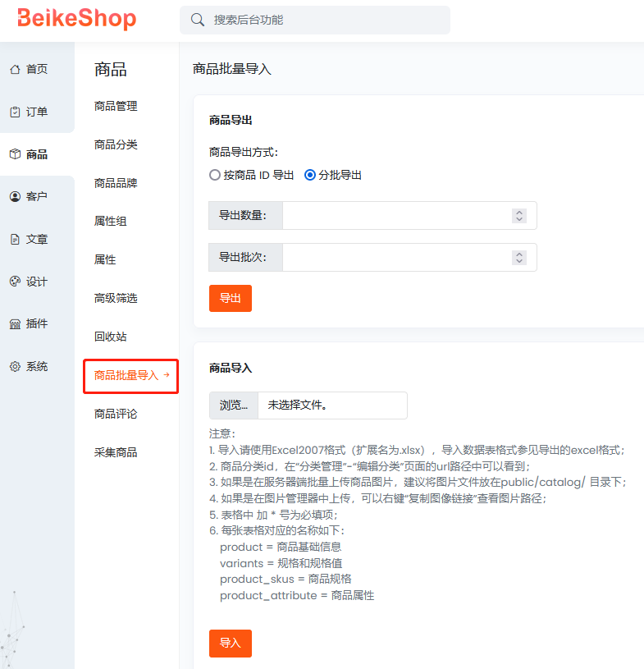Select the export by product ID radio option

216,175
